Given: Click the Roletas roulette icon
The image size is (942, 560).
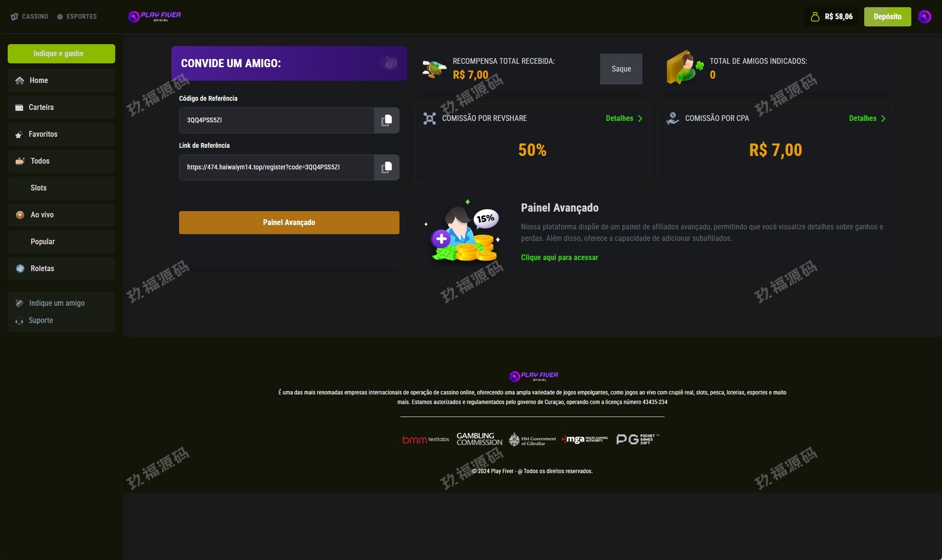Looking at the screenshot, I should pos(20,269).
